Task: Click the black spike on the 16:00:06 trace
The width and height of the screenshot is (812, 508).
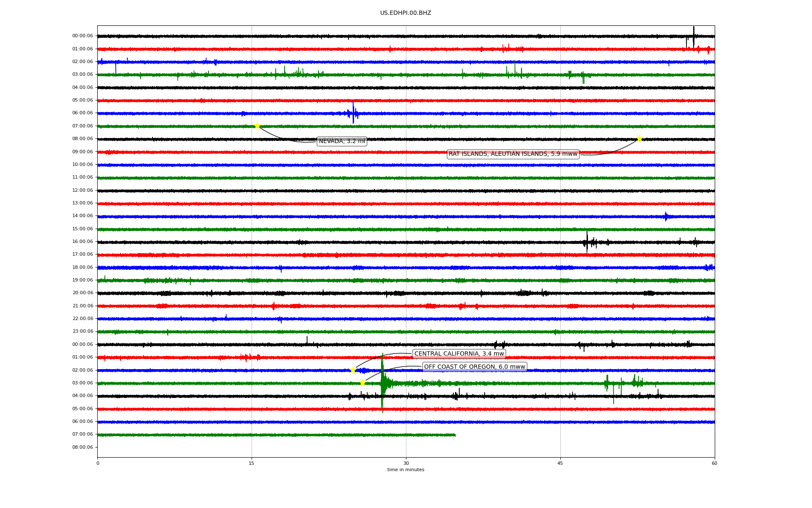Action: 587,242
